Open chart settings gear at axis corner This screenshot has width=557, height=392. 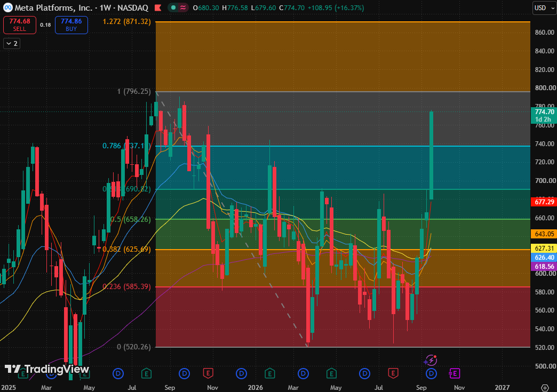point(545,387)
